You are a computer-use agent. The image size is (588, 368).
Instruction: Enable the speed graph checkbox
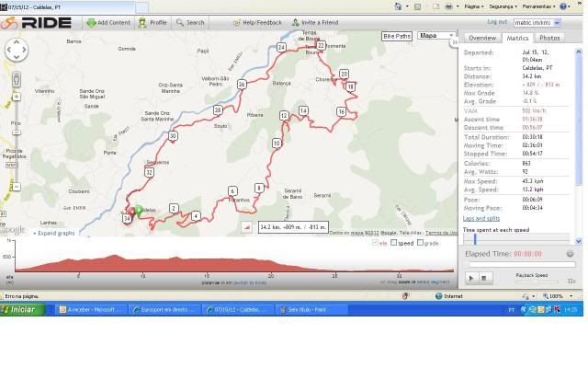tap(394, 243)
